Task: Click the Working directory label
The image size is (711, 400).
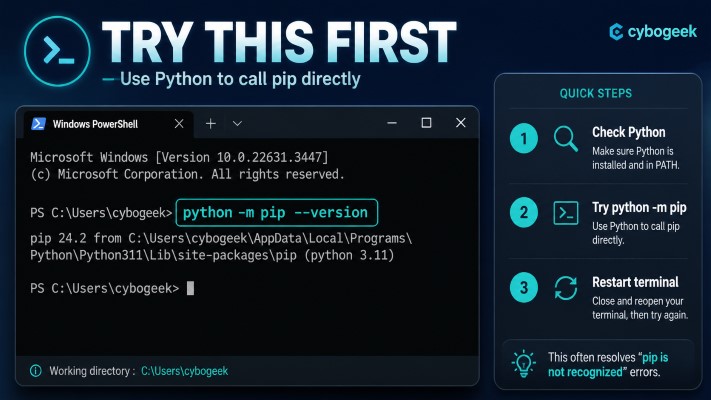Action: (x=92, y=371)
